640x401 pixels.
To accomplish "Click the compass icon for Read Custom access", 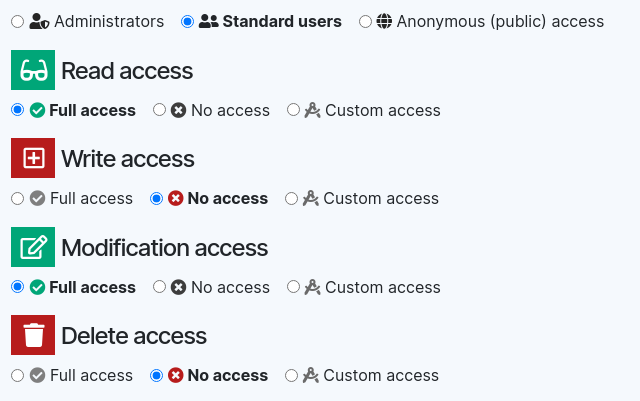I will tap(312, 110).
